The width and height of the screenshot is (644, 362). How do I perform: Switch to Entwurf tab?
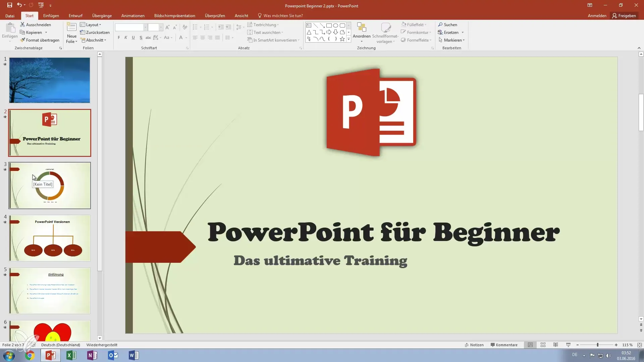coord(75,16)
